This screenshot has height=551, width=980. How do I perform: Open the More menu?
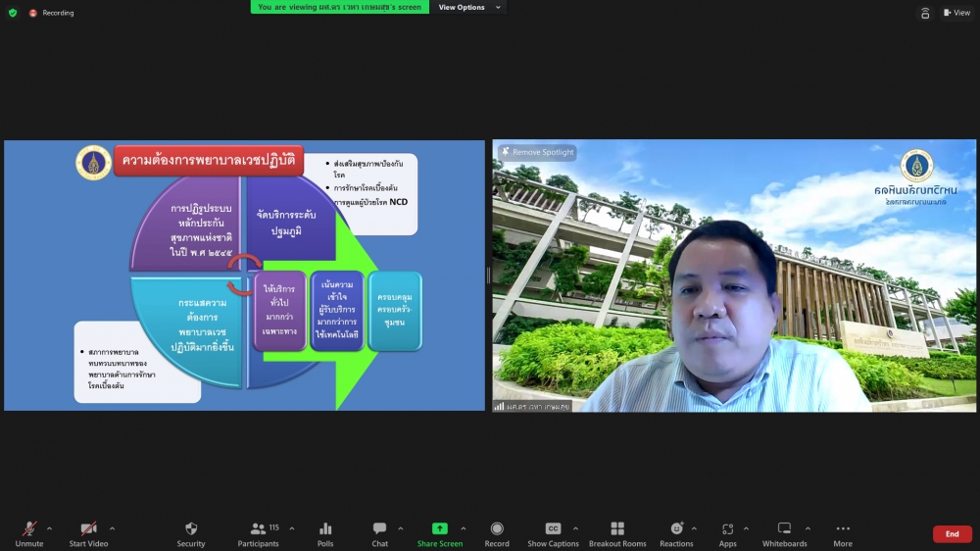click(x=843, y=529)
